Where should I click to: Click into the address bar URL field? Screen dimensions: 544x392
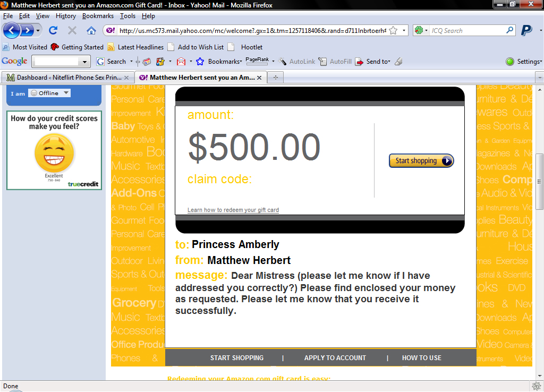pos(252,30)
